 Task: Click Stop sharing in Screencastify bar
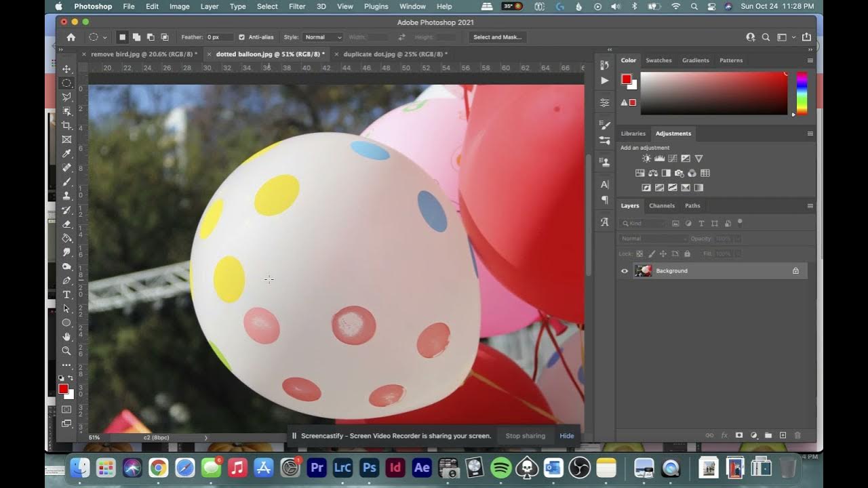[x=526, y=436]
